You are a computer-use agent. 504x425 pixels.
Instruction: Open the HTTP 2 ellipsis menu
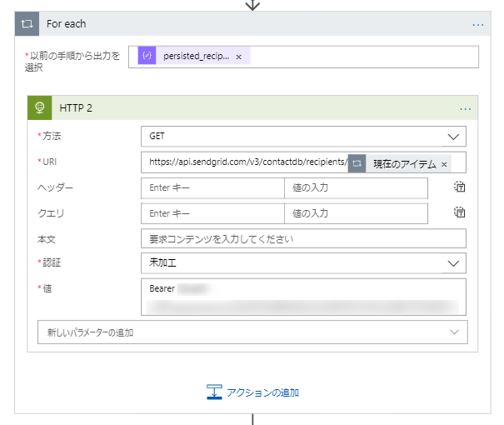click(x=465, y=109)
